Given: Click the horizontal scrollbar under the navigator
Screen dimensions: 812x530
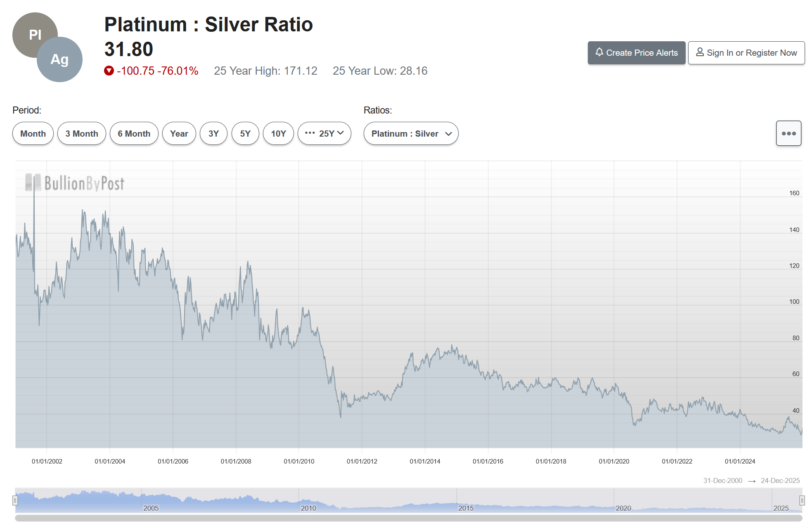Looking at the screenshot, I should click(409, 518).
